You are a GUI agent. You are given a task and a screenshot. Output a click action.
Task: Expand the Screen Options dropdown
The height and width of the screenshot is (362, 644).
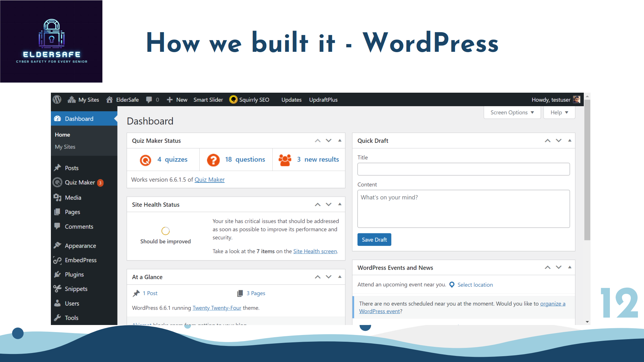[512, 113]
